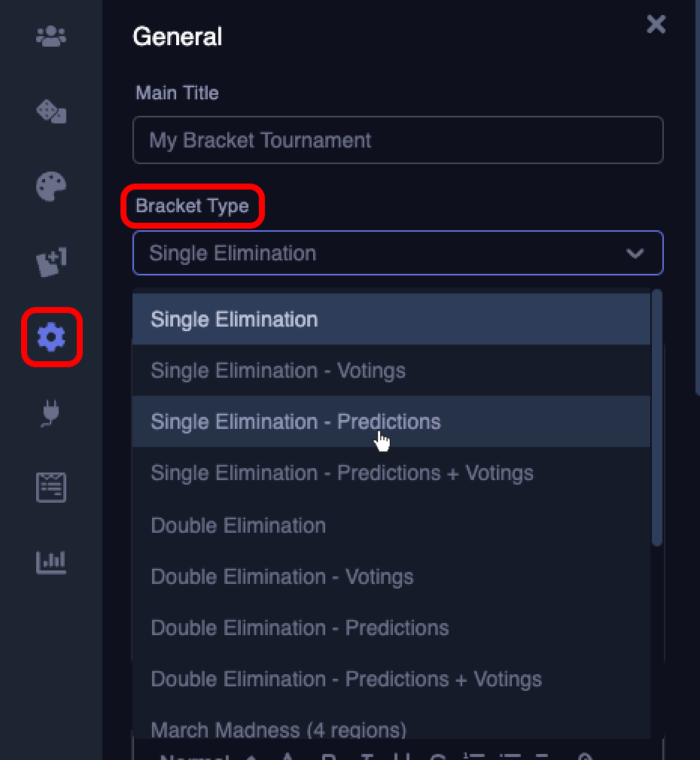The width and height of the screenshot is (700, 760).
Task: Click the +1 card icon in sidebar
Action: 51,263
